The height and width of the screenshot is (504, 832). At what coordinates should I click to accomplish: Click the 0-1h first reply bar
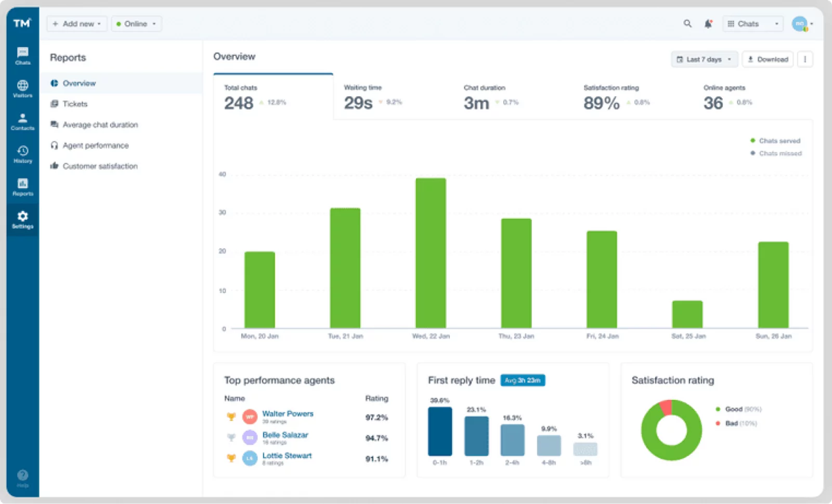coord(440,431)
